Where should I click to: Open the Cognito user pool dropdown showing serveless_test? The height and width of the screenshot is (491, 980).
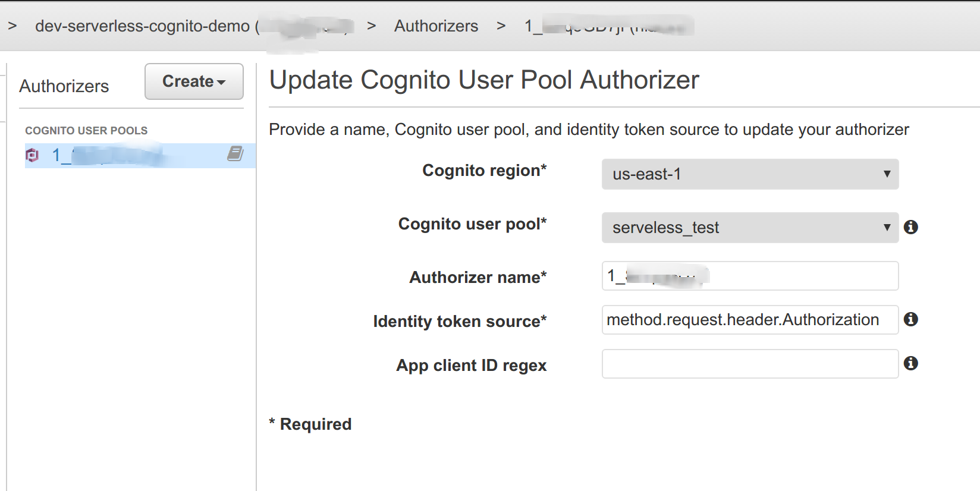[x=750, y=228]
